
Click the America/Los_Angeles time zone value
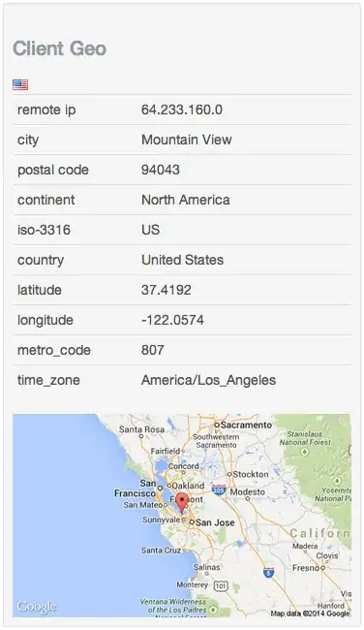[x=209, y=380]
